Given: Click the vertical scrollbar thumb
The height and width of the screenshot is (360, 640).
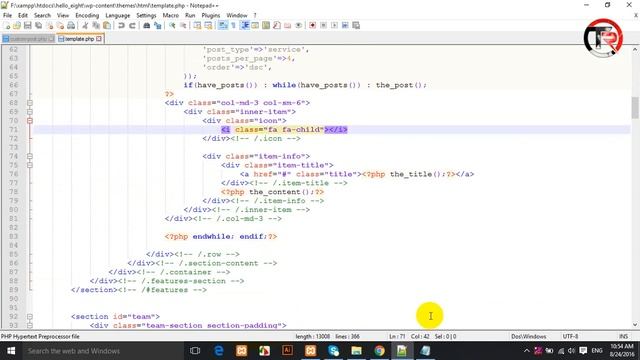Looking at the screenshot, I should point(635,107).
